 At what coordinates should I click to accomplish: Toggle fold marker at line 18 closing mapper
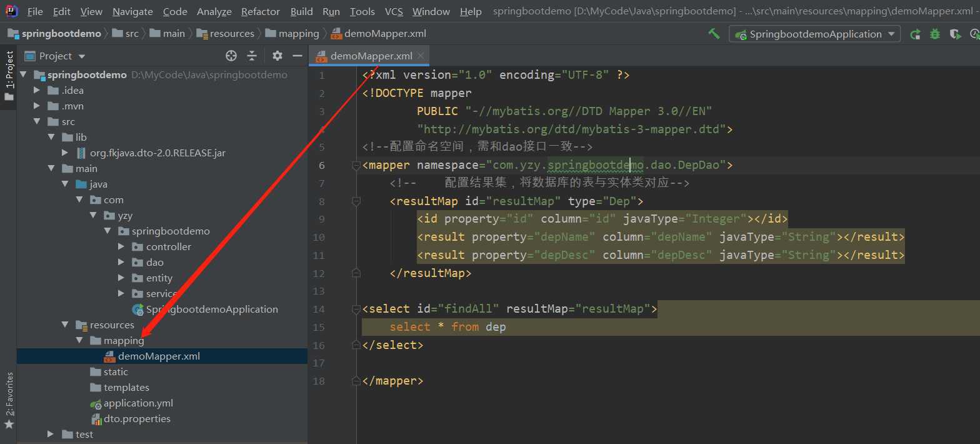(x=356, y=381)
